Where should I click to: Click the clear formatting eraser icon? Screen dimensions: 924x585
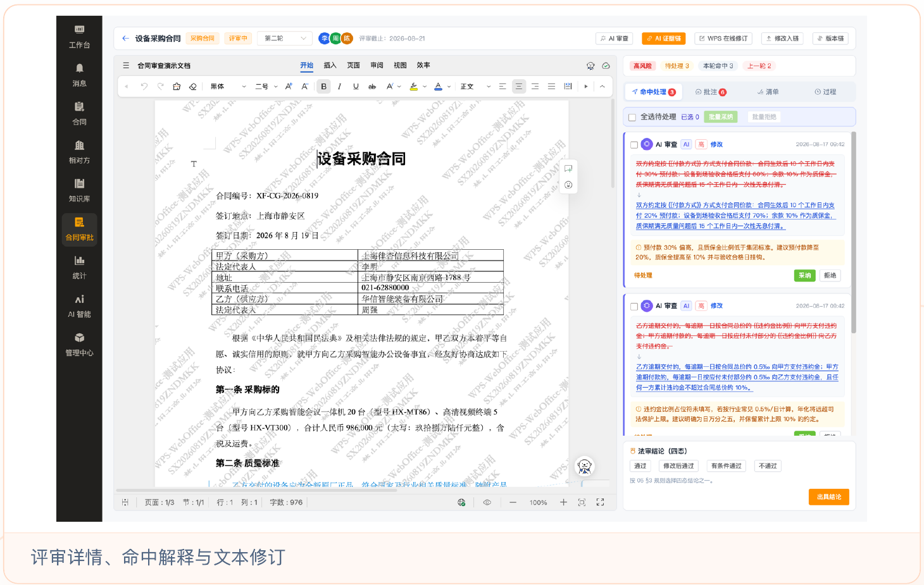pyautogui.click(x=193, y=87)
